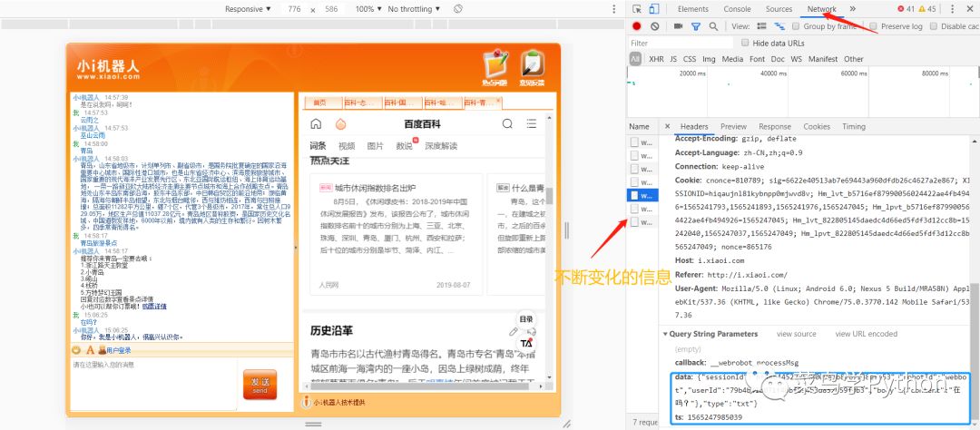
Task: Switch to the Preview tab
Action: [x=733, y=126]
